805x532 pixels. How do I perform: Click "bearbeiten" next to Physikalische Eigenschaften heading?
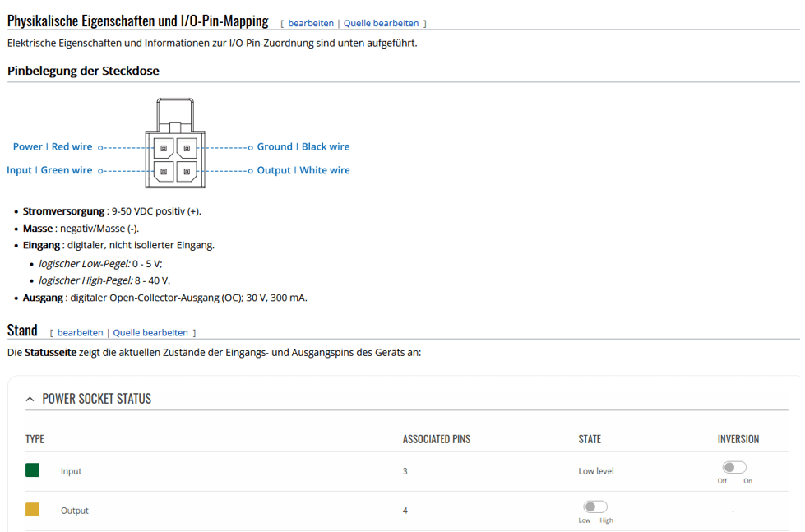pos(311,23)
